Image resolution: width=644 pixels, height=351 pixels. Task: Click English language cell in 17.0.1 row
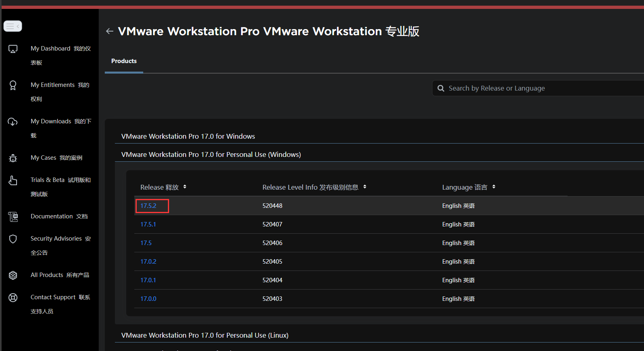[458, 280]
